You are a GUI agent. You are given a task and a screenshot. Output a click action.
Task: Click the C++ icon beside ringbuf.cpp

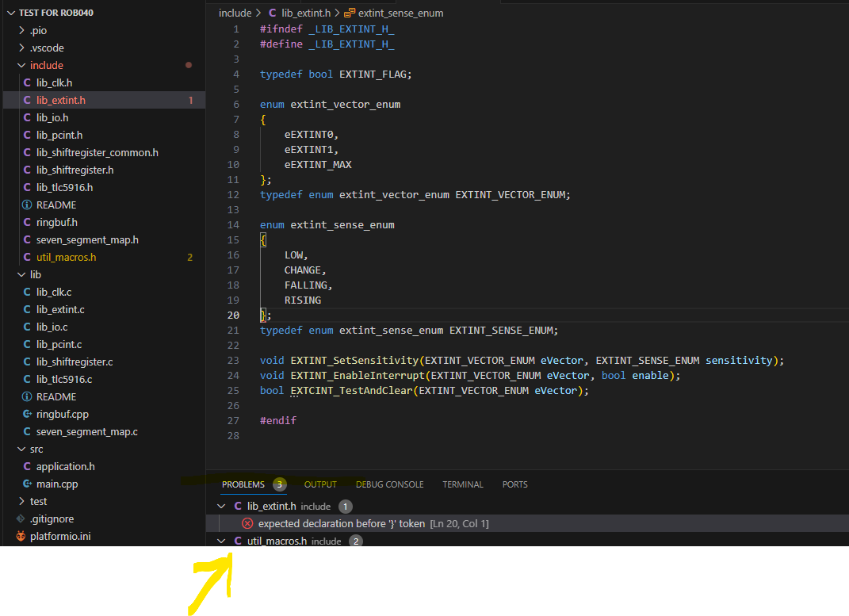click(27, 414)
